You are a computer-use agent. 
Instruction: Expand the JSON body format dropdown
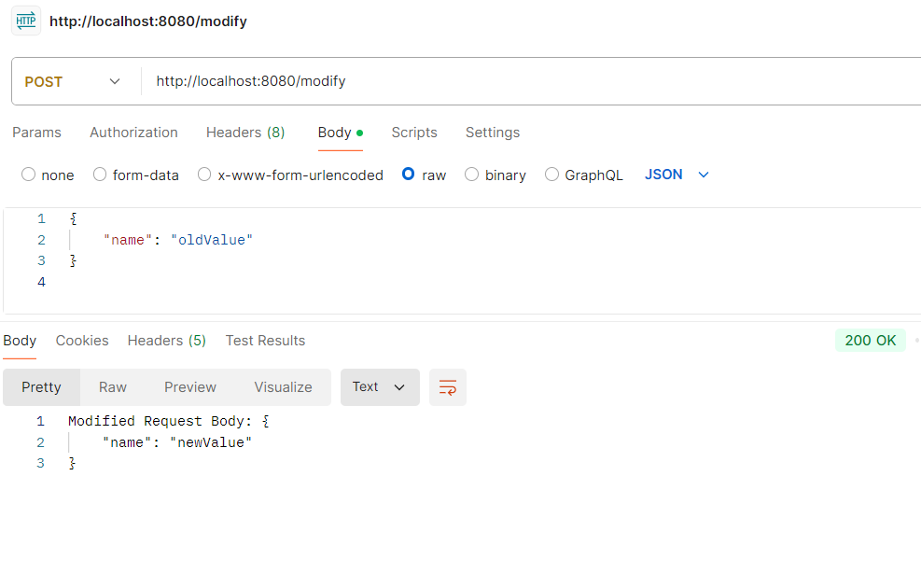pyautogui.click(x=677, y=175)
